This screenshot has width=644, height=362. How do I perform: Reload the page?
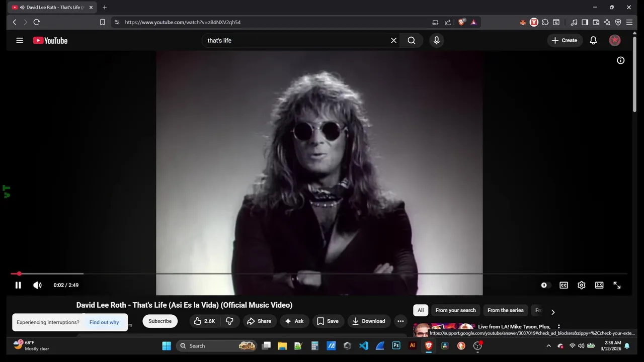[x=37, y=22]
